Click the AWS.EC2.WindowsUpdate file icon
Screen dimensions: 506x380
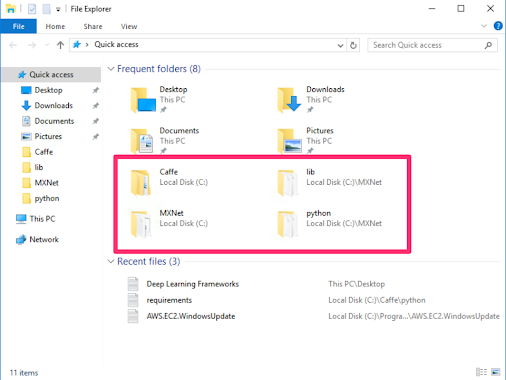tap(133, 316)
